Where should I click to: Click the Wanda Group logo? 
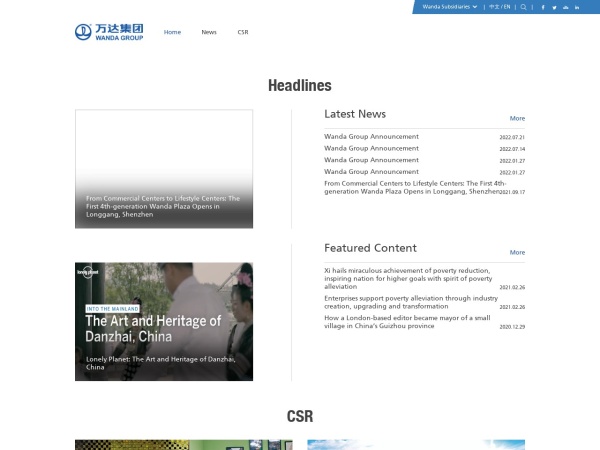pos(109,32)
